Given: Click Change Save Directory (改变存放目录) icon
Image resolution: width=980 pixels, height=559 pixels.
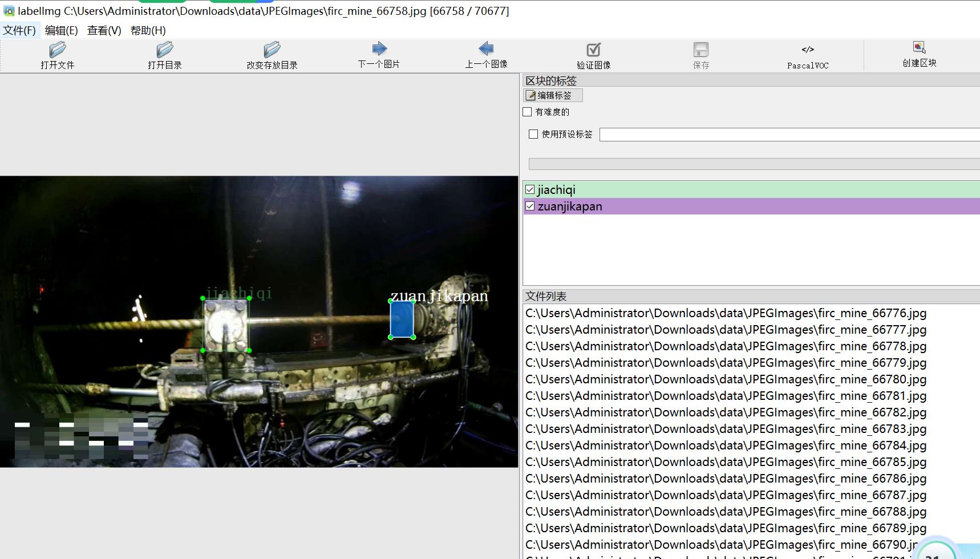Looking at the screenshot, I should point(272,50).
